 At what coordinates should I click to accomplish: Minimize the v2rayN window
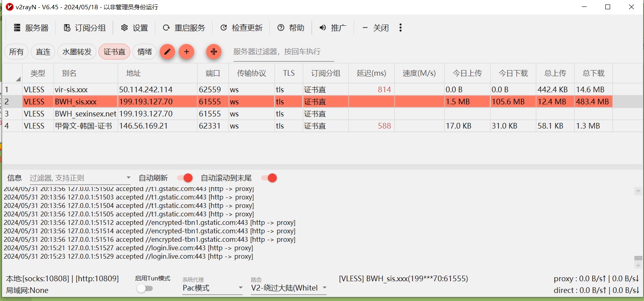(x=585, y=7)
